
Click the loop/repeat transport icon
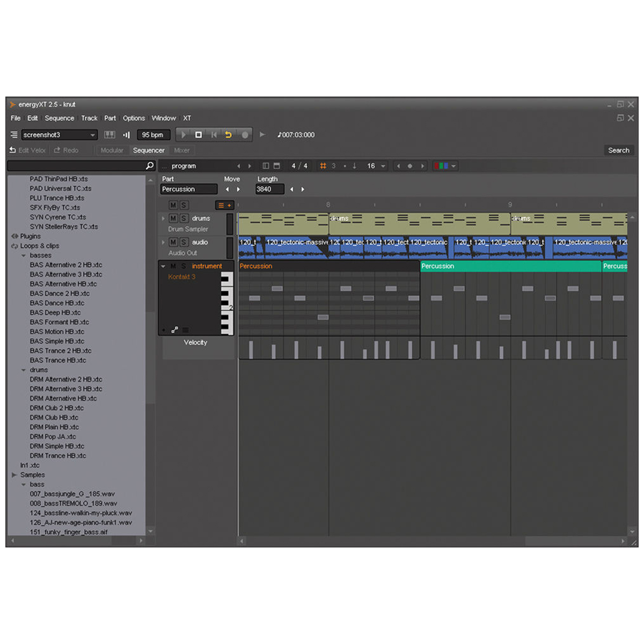(x=229, y=135)
